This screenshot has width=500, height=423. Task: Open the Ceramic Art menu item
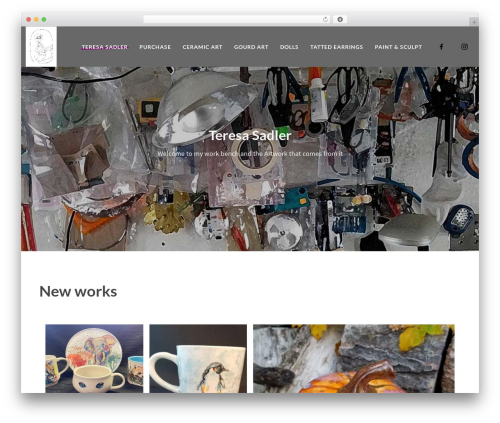point(202,47)
